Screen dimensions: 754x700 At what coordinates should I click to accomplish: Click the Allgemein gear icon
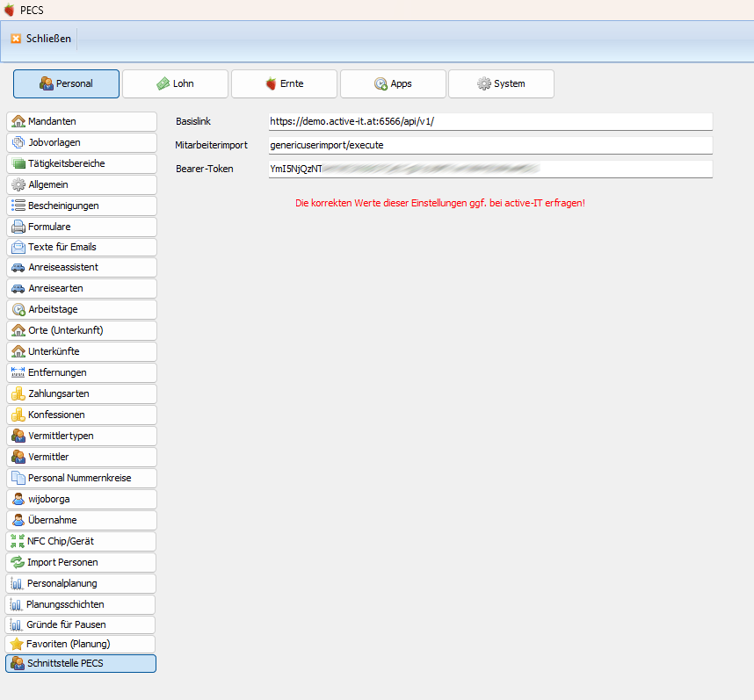[18, 184]
